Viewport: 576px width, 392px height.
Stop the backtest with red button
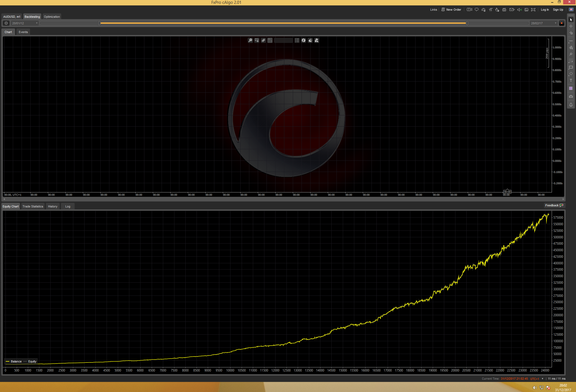(562, 23)
